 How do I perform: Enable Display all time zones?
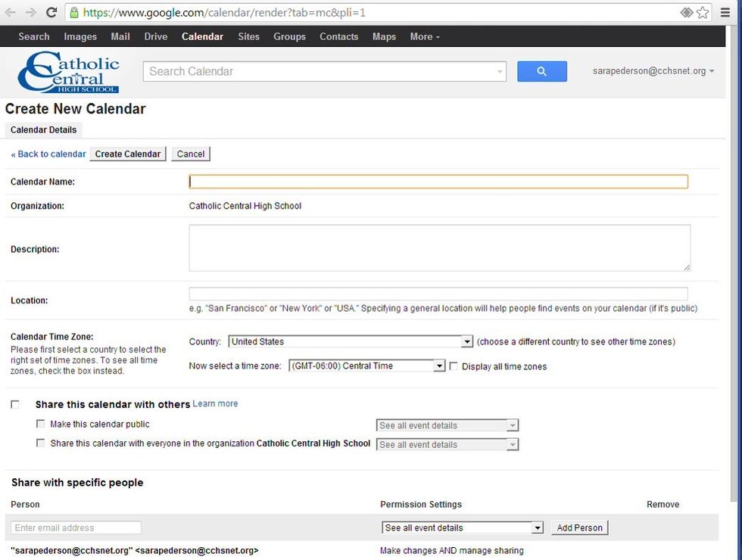tap(452, 366)
